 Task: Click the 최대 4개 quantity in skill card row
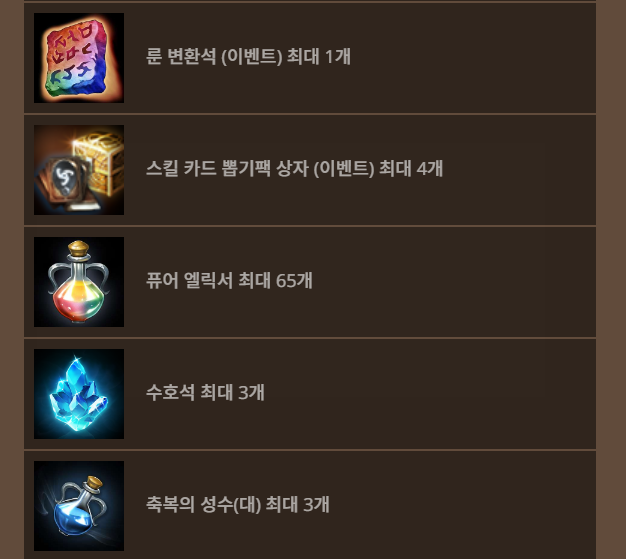[411, 168]
